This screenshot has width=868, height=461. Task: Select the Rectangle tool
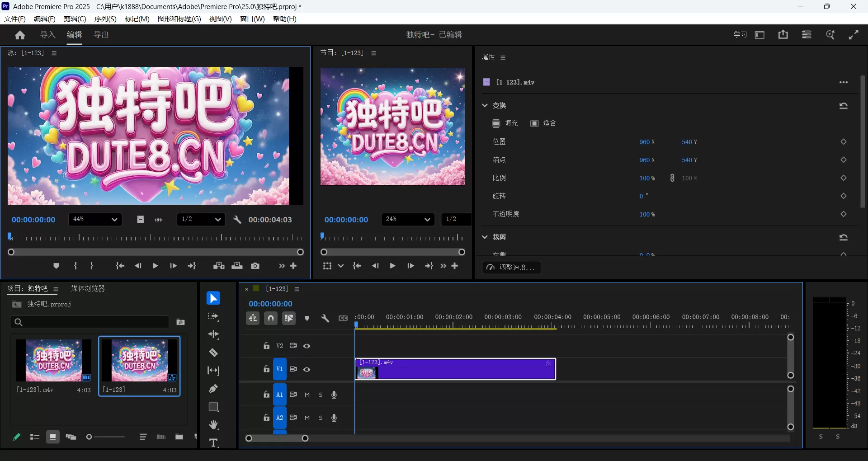pos(213,407)
